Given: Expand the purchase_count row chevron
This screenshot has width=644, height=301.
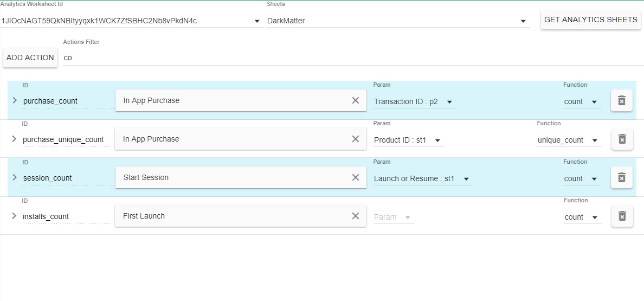Looking at the screenshot, I should 15,100.
